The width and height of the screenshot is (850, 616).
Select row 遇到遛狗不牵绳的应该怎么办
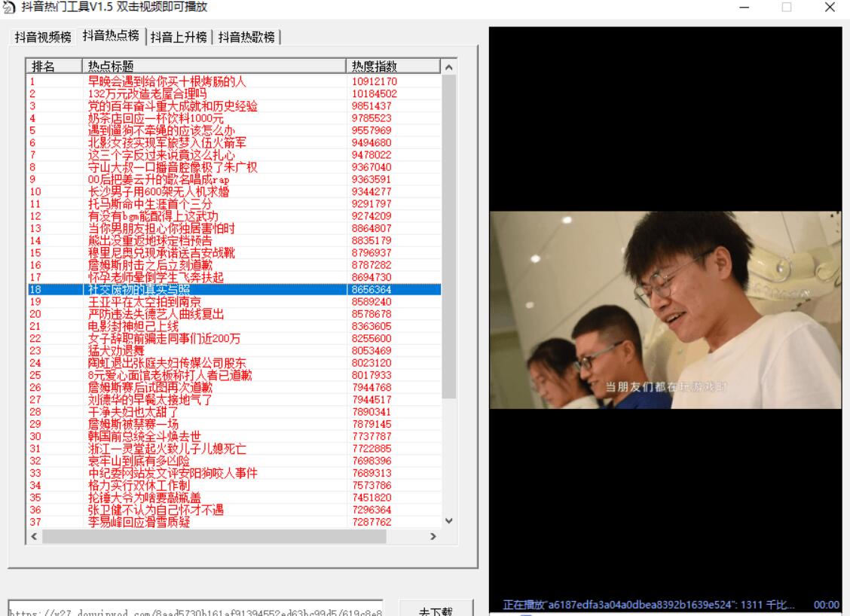coord(234,130)
